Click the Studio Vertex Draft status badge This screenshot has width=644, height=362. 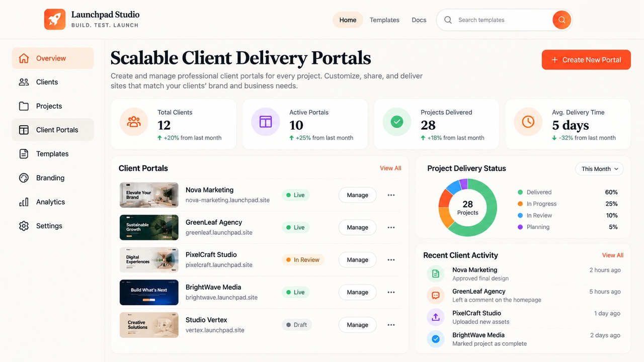pos(296,325)
